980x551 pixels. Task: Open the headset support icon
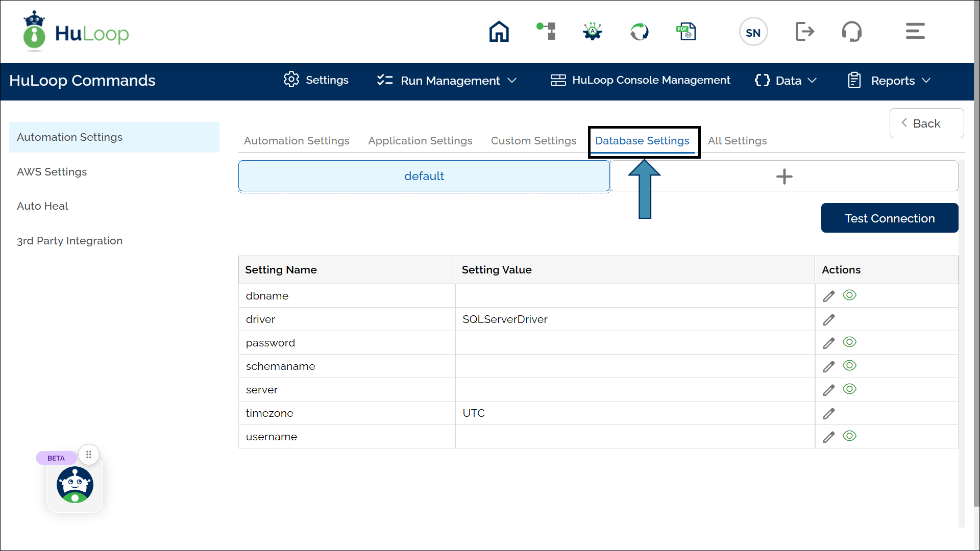(851, 32)
